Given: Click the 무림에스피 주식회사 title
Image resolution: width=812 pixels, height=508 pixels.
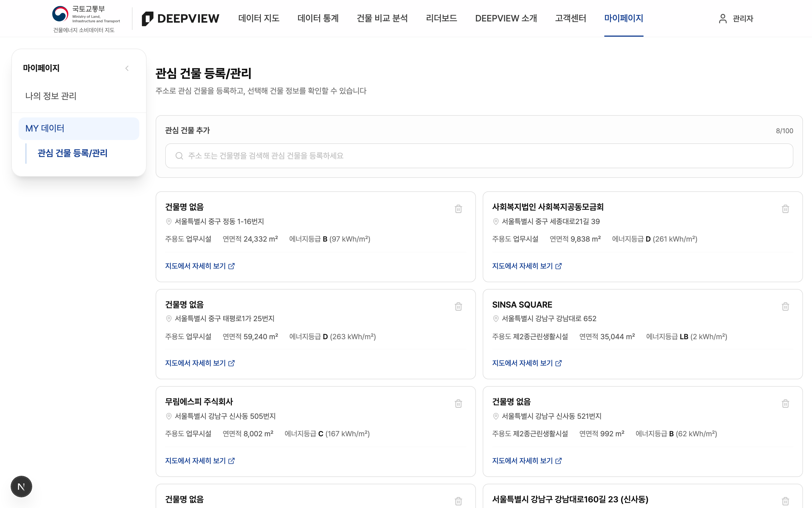Looking at the screenshot, I should [199, 402].
